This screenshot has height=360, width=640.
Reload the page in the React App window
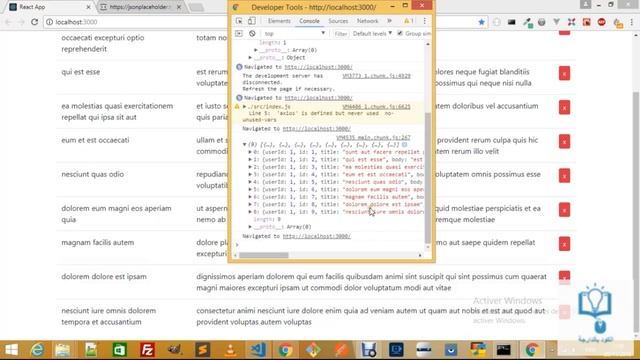tap(34, 22)
